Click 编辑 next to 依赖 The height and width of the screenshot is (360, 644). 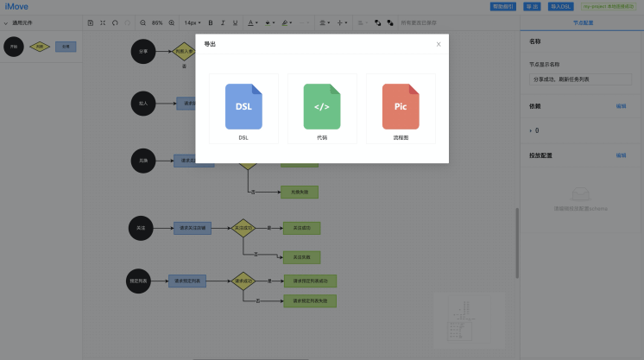point(621,106)
